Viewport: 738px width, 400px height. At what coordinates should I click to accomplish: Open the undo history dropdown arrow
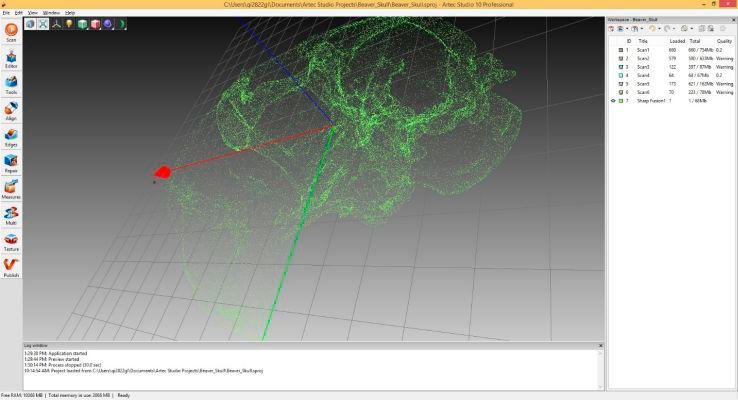tap(659, 29)
